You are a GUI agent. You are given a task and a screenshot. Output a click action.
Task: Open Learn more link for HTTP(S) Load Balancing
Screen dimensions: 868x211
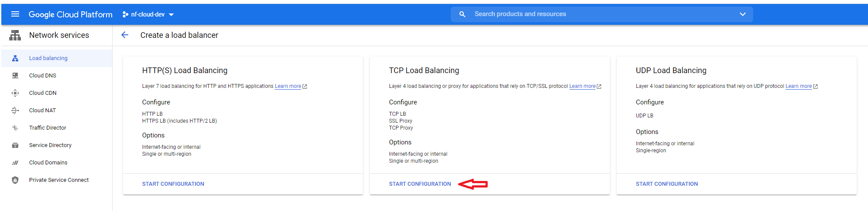(288, 86)
